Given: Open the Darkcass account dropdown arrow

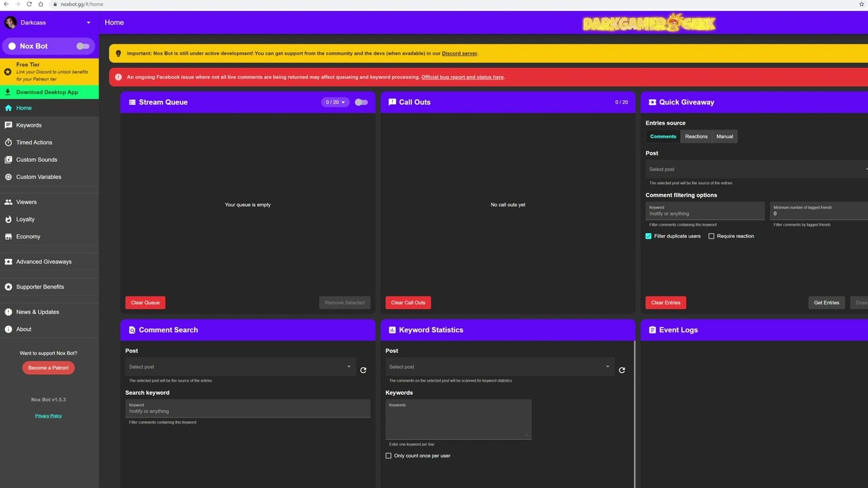Looking at the screenshot, I should (88, 22).
